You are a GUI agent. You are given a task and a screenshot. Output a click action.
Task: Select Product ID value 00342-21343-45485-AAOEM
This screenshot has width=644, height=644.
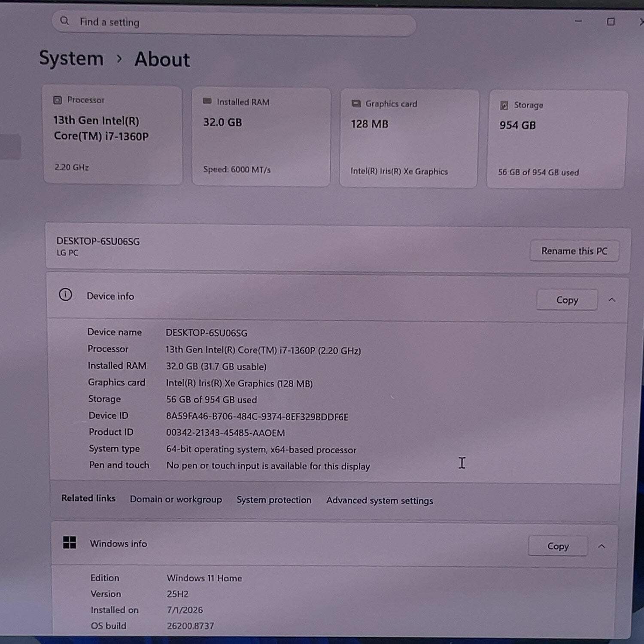[225, 433]
